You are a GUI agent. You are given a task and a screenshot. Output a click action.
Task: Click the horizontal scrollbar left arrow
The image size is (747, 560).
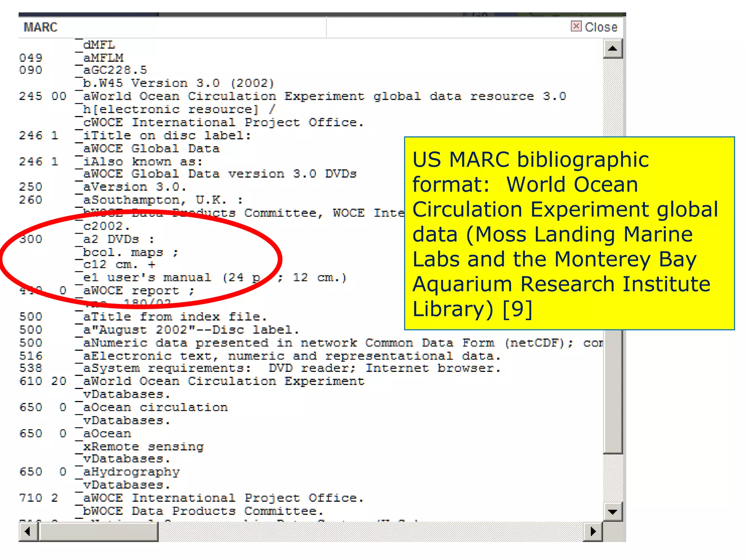(x=28, y=532)
